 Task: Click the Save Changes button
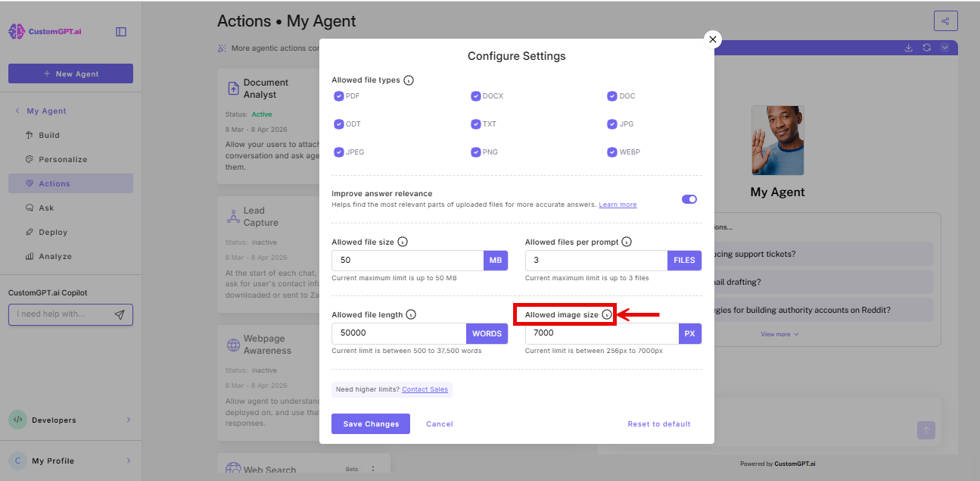point(370,423)
